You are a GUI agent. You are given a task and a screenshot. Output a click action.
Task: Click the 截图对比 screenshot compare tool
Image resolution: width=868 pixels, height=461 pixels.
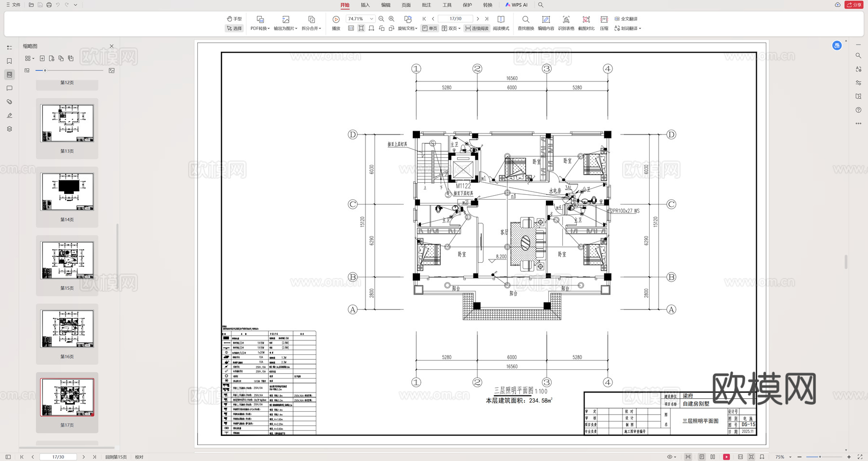(x=586, y=23)
